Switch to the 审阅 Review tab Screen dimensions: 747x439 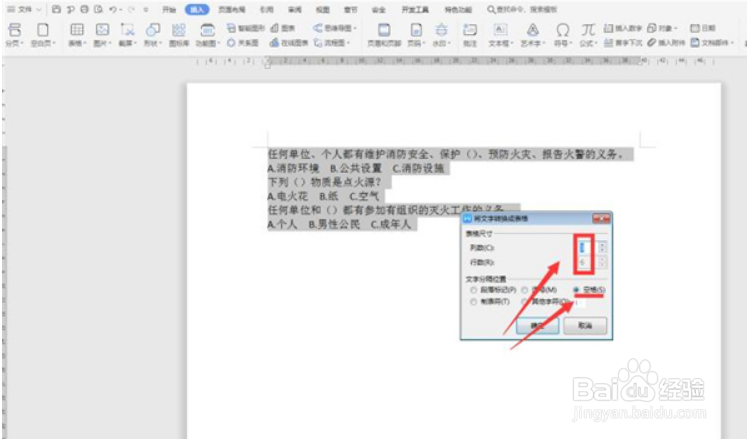(x=295, y=10)
